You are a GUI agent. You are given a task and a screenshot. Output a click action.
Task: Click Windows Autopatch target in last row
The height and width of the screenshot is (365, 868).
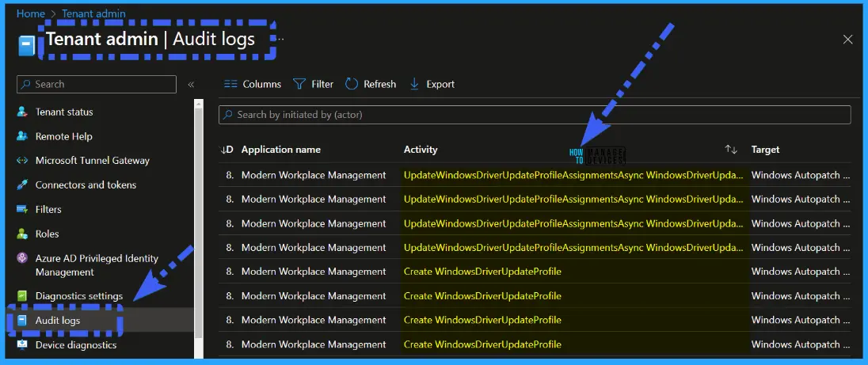801,344
